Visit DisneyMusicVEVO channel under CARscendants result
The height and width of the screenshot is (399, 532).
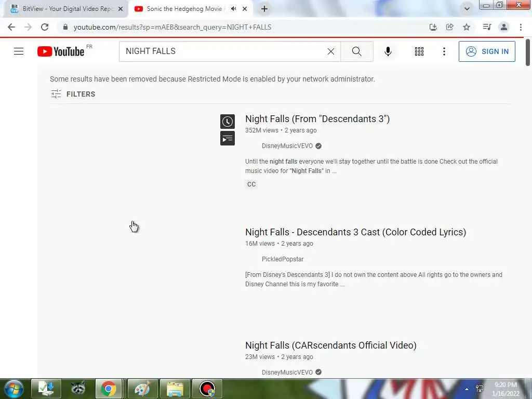(287, 372)
